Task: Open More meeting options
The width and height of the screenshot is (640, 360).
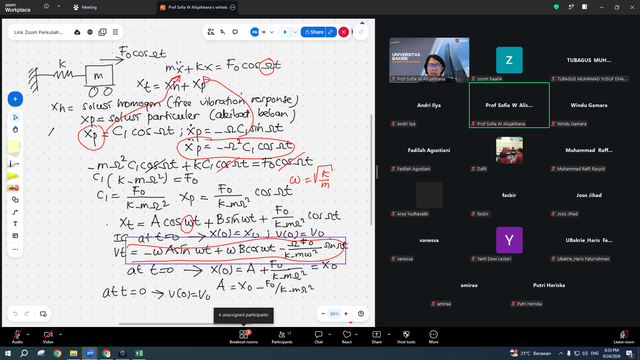Action: coord(433,336)
